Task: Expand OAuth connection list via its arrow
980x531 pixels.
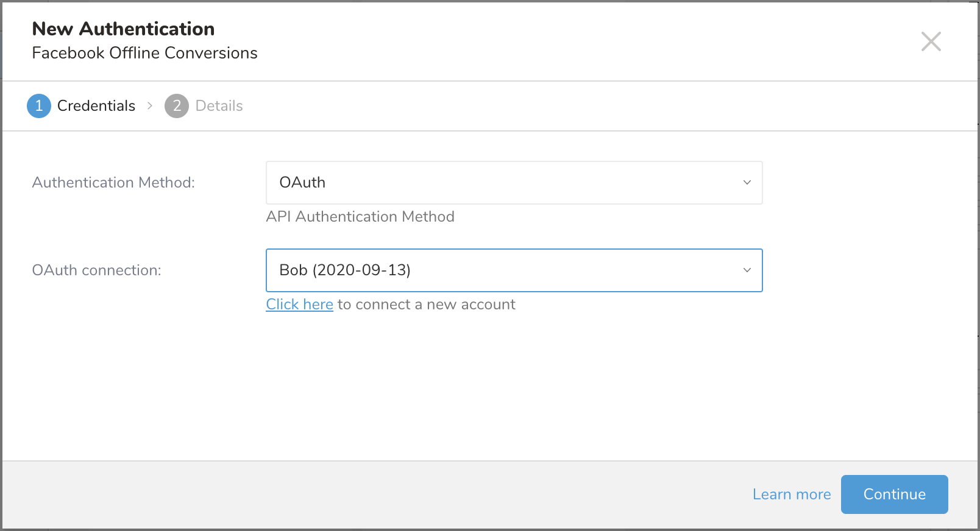Action: coord(747,270)
